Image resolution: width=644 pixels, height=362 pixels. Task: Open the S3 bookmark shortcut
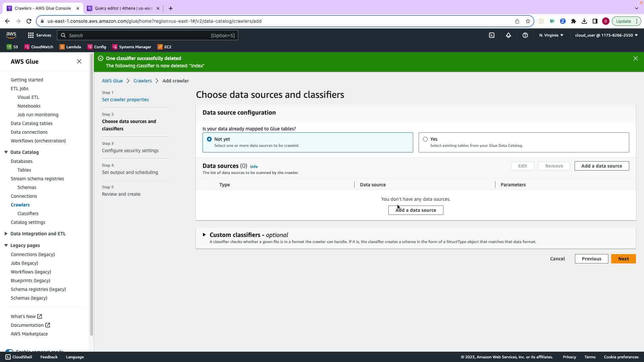coord(12,47)
